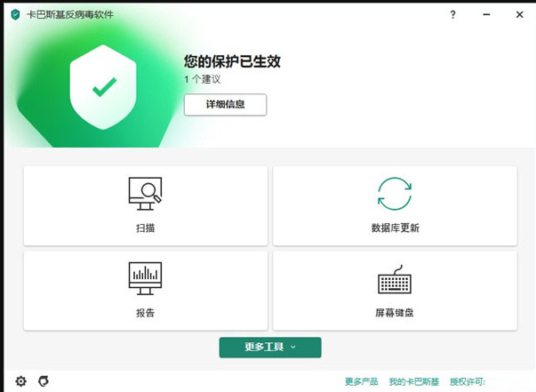536x392 pixels.
Task: Minimize the Kaspersky window
Action: pos(485,14)
